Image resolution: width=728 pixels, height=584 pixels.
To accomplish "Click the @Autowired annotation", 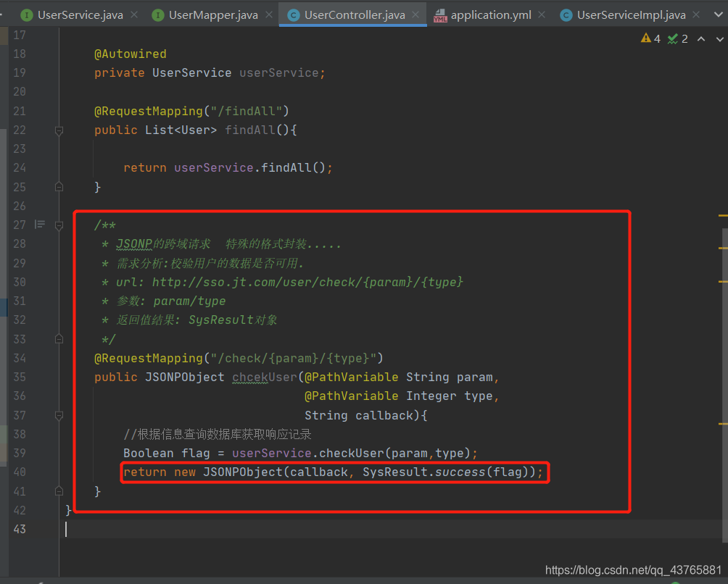I will pyautogui.click(x=131, y=54).
